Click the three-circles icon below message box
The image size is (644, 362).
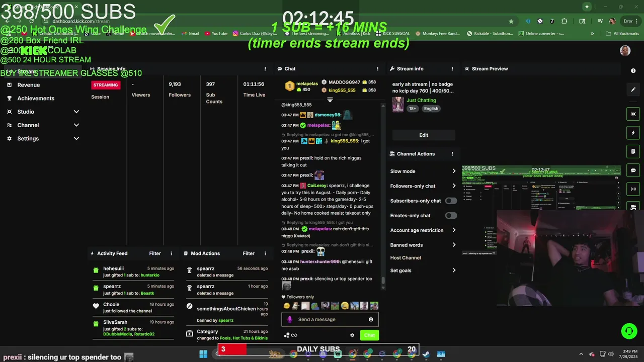coord(286,335)
